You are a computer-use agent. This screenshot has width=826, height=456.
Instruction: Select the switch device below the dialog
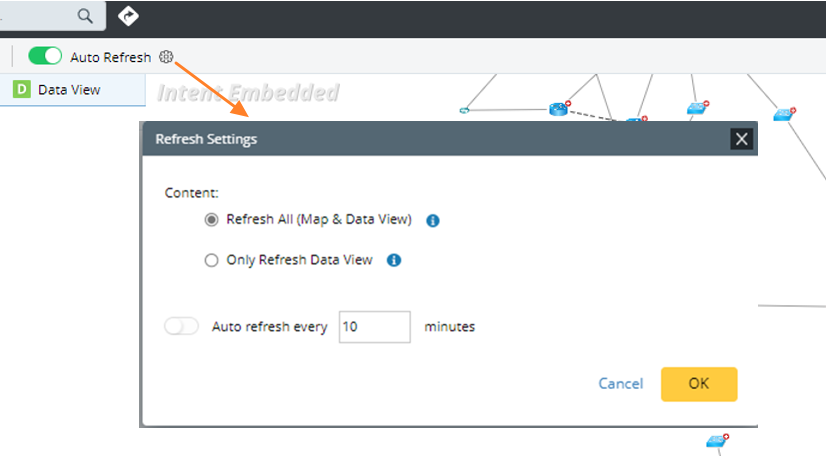pyautogui.click(x=716, y=441)
